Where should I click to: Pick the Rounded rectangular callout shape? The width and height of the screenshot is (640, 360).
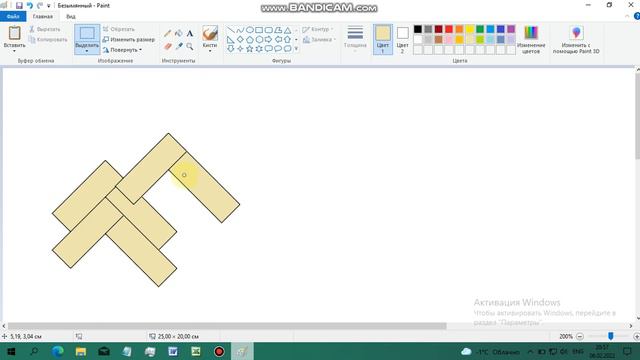tap(268, 49)
